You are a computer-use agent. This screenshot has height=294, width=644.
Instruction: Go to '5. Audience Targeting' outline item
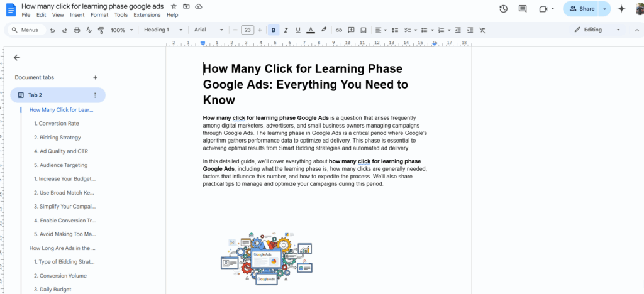pos(61,165)
